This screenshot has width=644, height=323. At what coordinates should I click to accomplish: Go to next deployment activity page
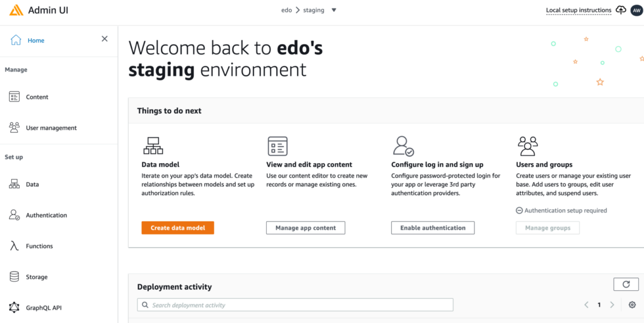pyautogui.click(x=612, y=305)
